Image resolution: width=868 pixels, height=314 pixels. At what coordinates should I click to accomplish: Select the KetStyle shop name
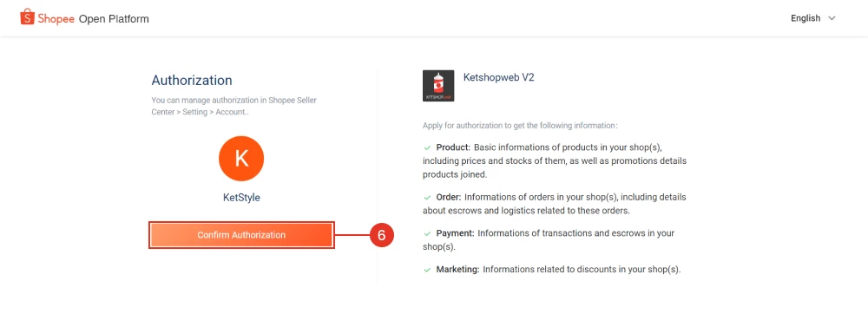(x=241, y=198)
